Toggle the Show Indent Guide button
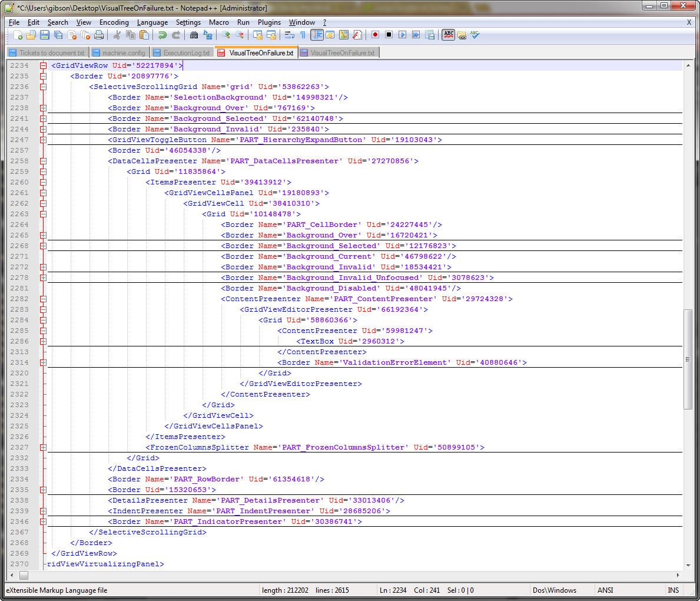This screenshot has width=700, height=601. (x=317, y=35)
